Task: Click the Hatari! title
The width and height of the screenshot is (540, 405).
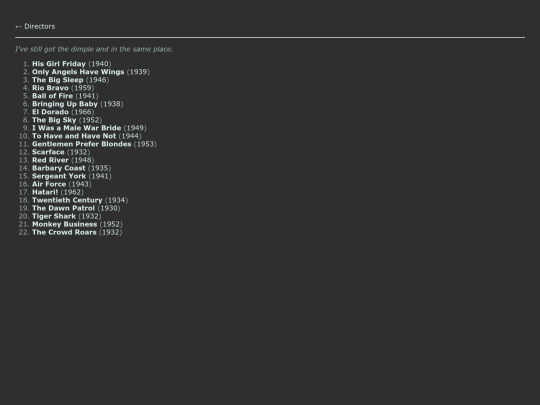Action: [45, 192]
